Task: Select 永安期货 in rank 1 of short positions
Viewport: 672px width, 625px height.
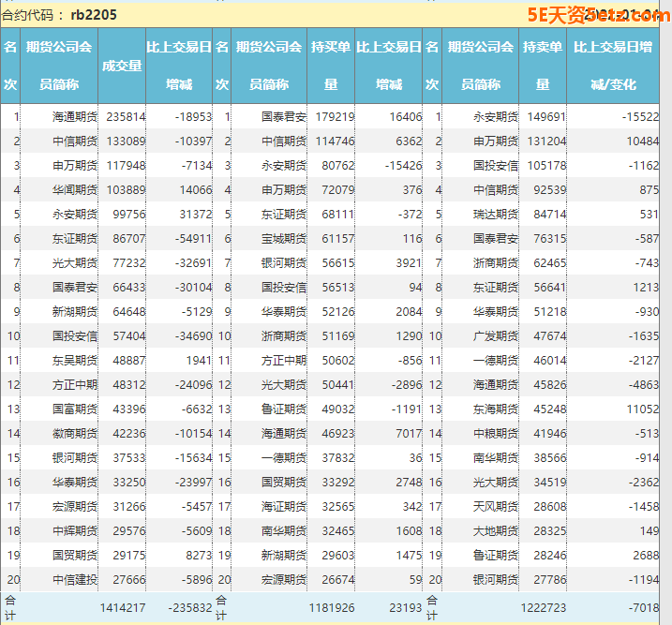Action: coord(496,117)
